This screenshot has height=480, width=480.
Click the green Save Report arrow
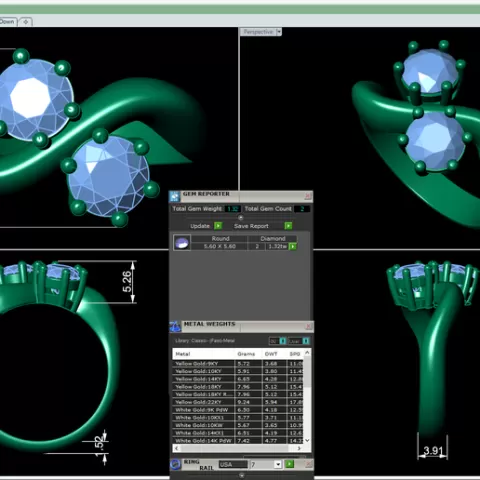[288, 226]
